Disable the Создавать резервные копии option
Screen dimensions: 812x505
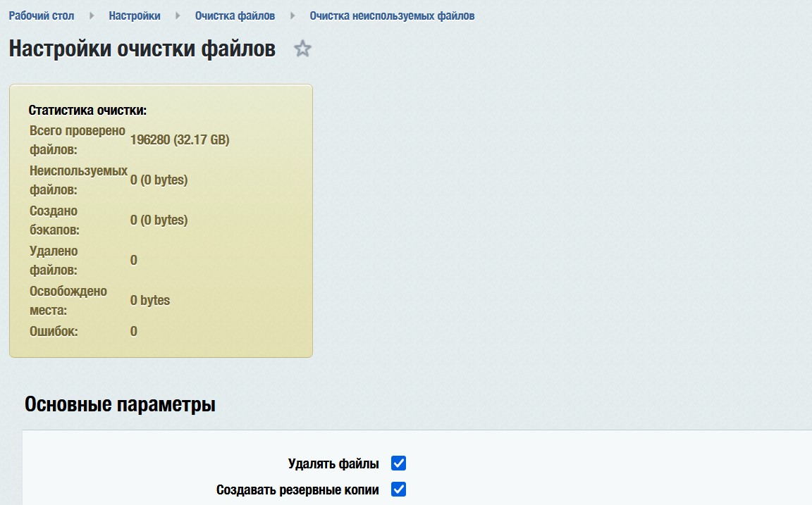point(399,489)
